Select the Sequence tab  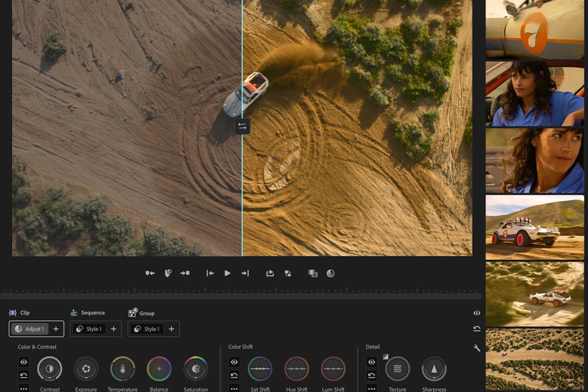coord(88,313)
